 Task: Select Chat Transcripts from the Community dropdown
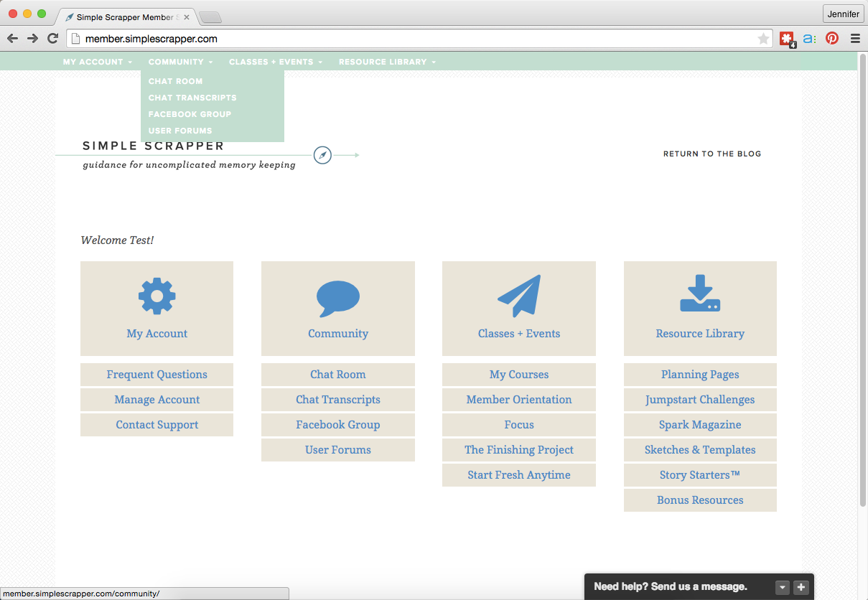tap(192, 98)
